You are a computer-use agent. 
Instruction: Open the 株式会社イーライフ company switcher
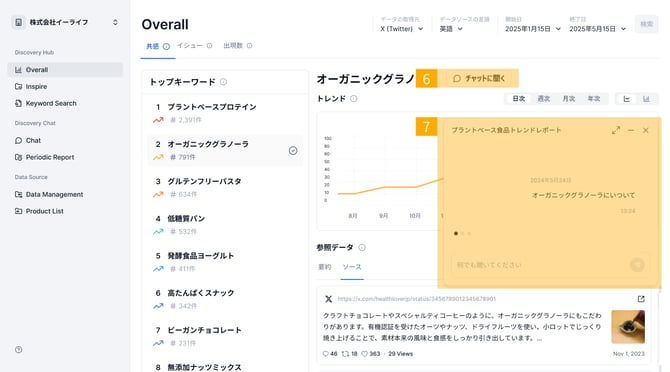point(65,22)
